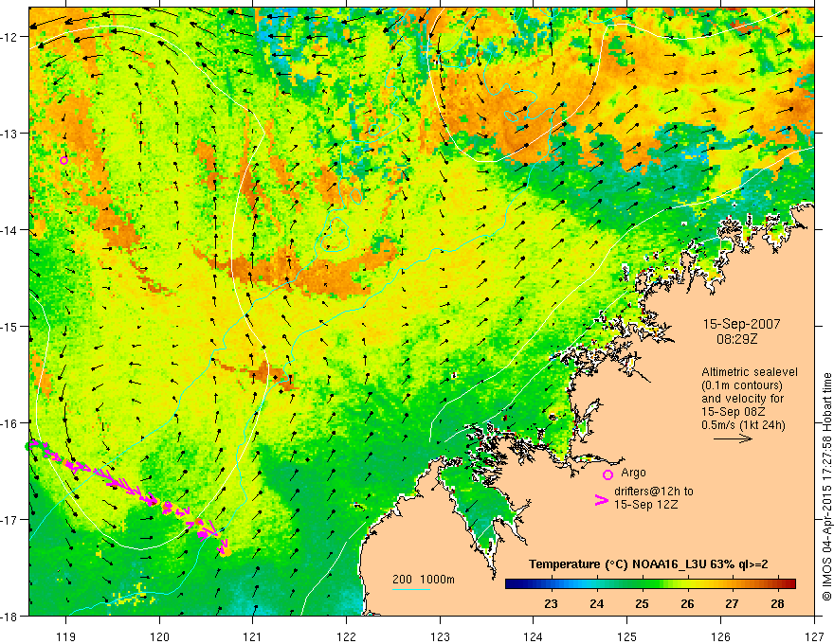Click the '200 1000m' depth contour label

424,580
